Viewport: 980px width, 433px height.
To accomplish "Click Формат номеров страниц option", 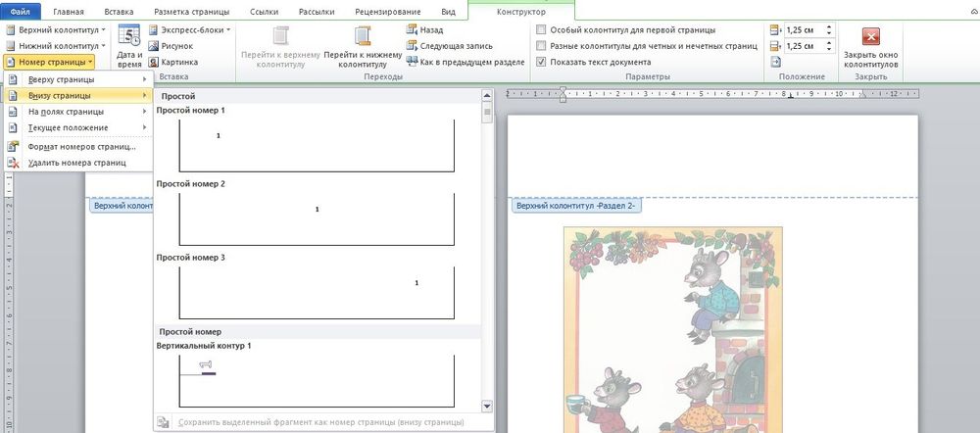I will click(x=81, y=146).
